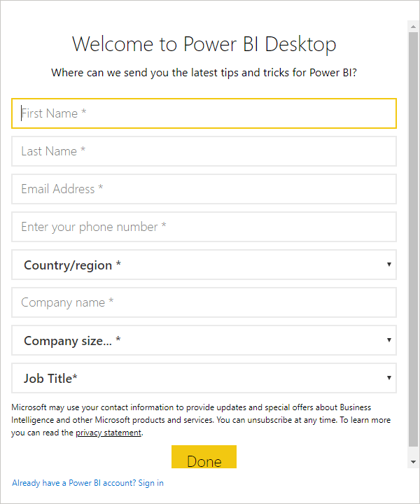Click the scrollbar up arrow
Image resolution: width=420 pixels, height=504 pixels.
(x=413, y=26)
